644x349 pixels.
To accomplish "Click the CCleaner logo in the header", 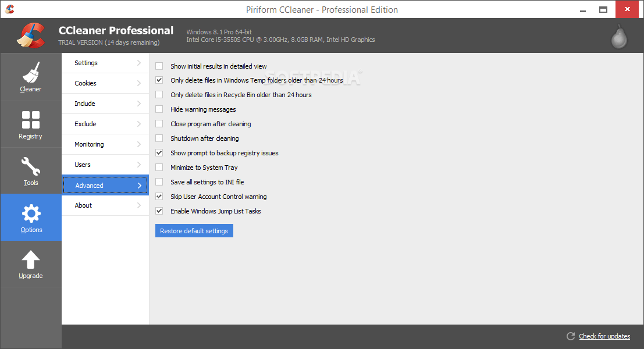I will 29,35.
